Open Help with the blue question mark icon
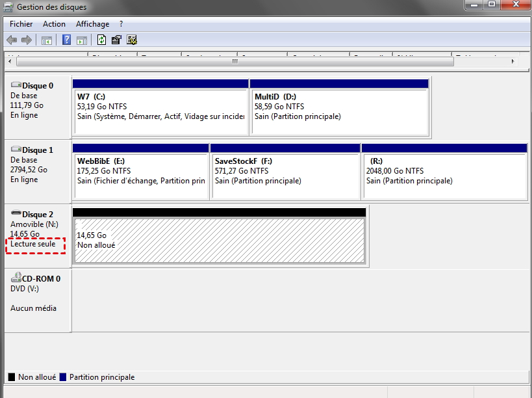The width and height of the screenshot is (532, 398). click(66, 40)
